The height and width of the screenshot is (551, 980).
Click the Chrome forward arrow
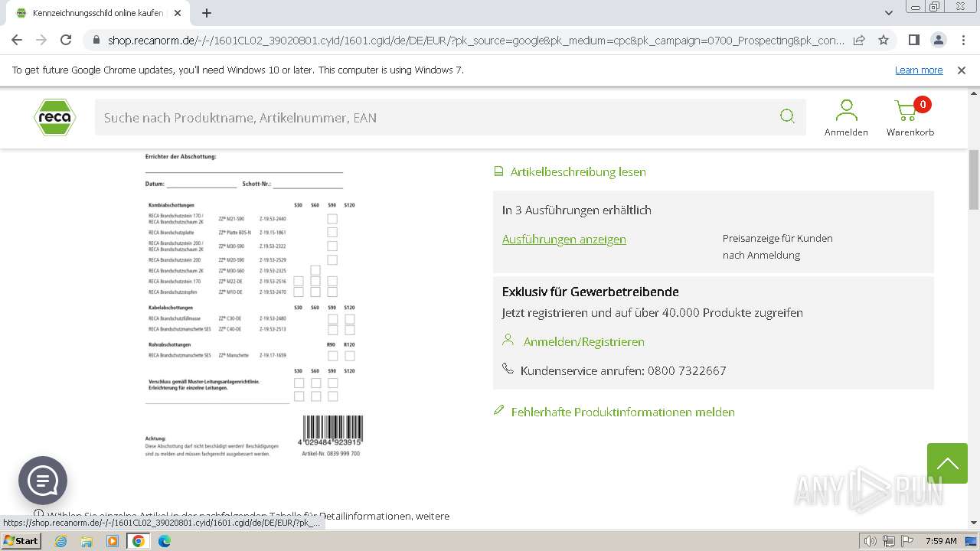41,40
